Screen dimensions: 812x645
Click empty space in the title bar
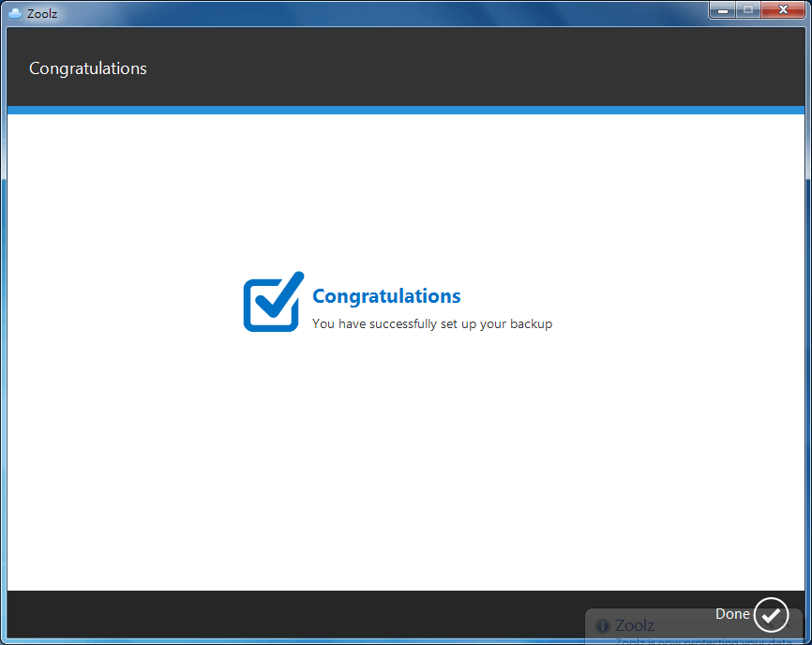pos(375,13)
